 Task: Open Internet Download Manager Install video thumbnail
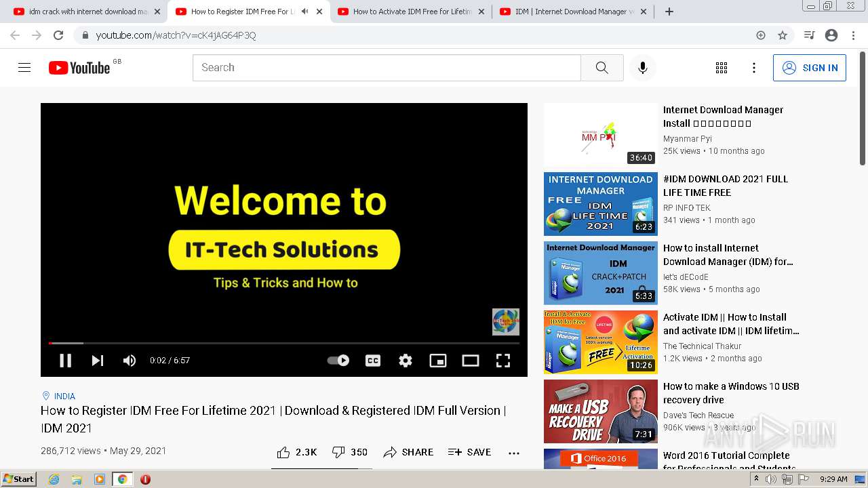(x=601, y=135)
